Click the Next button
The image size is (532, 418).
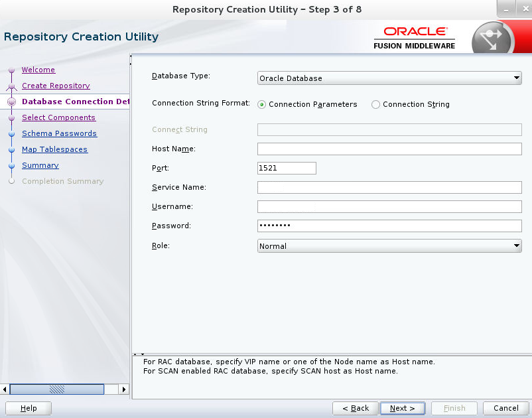point(403,408)
